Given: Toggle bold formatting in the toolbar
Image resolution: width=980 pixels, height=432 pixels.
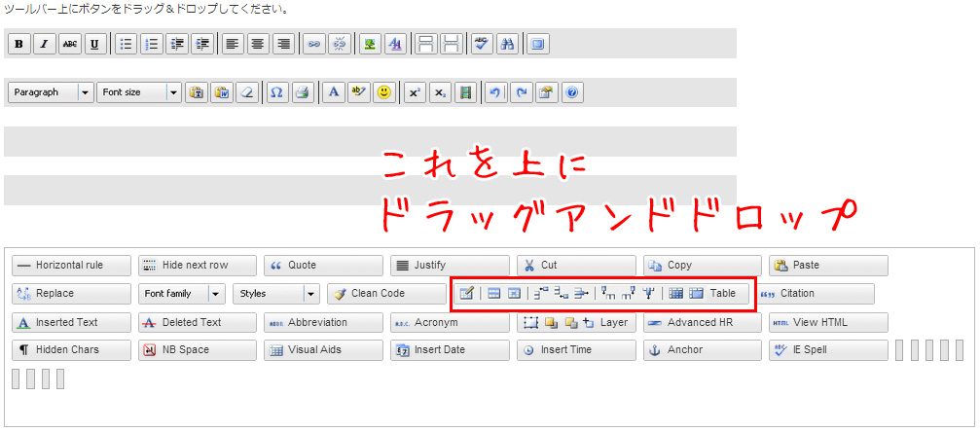Looking at the screenshot, I should 19,44.
